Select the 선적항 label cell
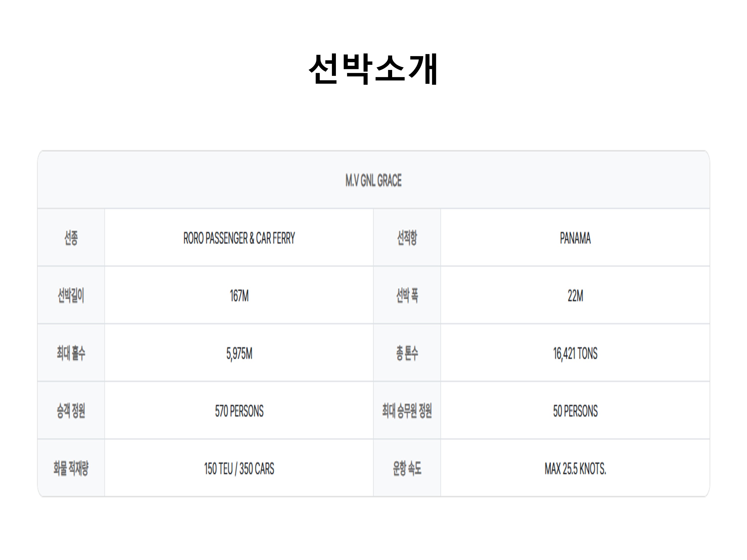747x560 pixels. click(x=407, y=238)
